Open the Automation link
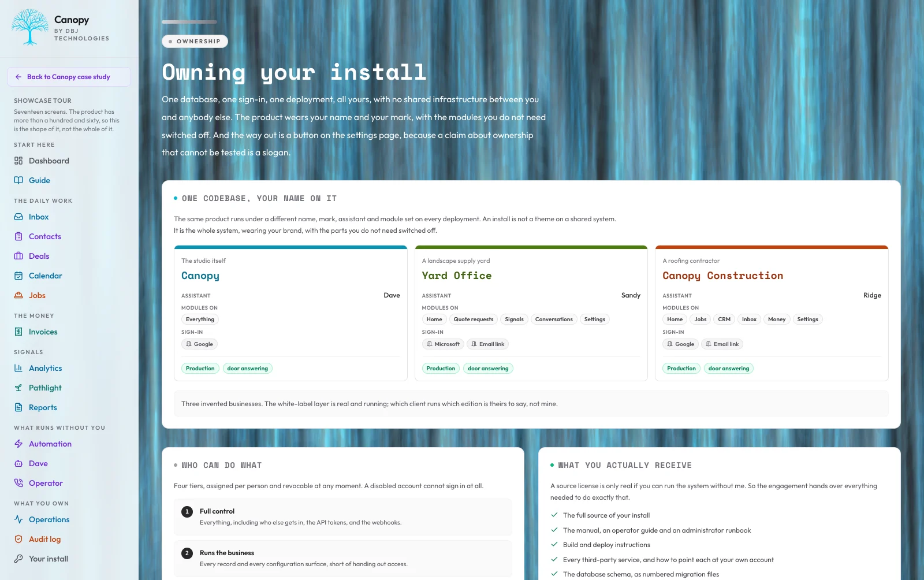This screenshot has height=580, width=924. tap(69, 444)
